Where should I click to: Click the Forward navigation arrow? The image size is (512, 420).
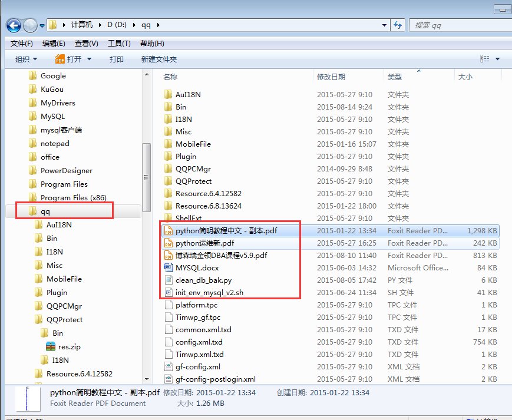[30, 25]
